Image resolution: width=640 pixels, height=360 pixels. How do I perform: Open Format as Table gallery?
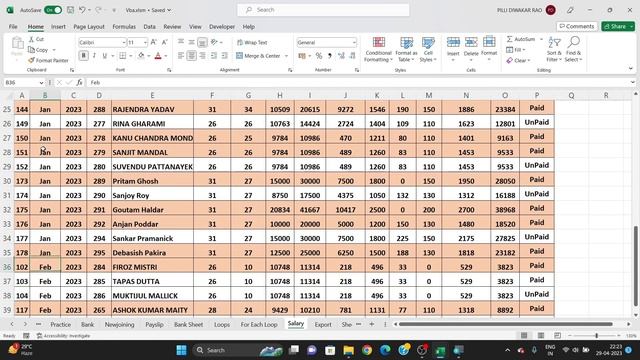(x=406, y=49)
